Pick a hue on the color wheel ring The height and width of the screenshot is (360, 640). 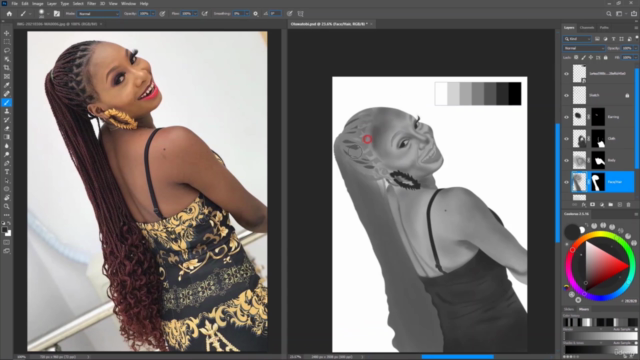(x=600, y=234)
